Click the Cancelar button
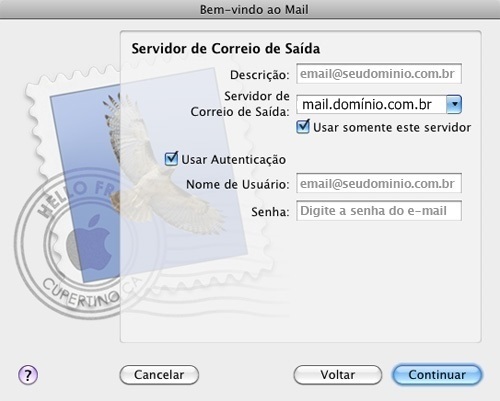Image resolution: width=500 pixels, height=401 pixels. point(159,375)
